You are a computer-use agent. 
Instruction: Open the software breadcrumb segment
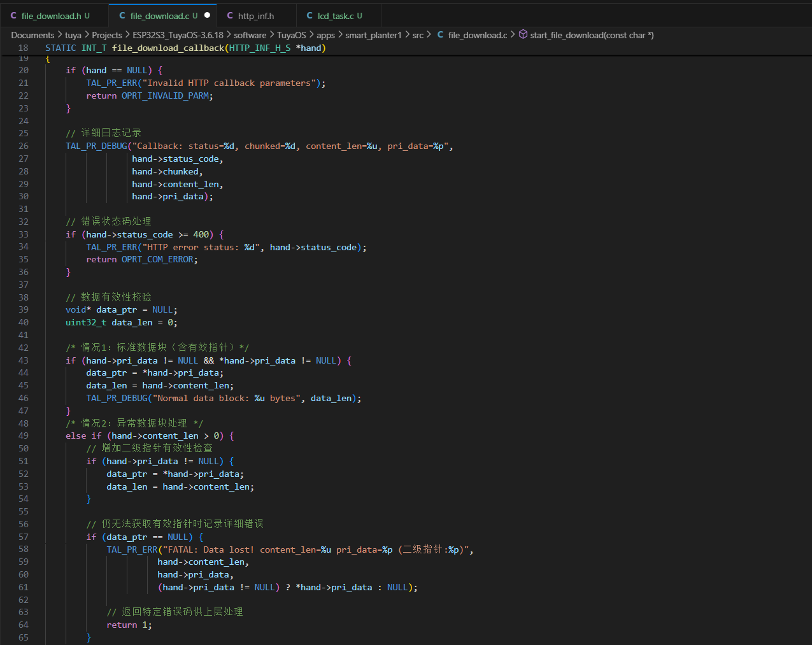pyautogui.click(x=250, y=35)
